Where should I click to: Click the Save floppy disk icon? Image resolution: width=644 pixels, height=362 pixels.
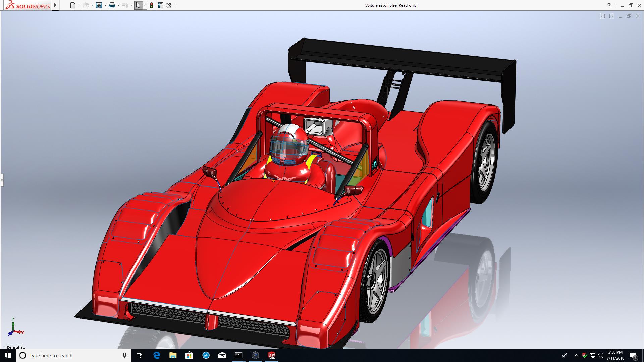[x=99, y=5]
